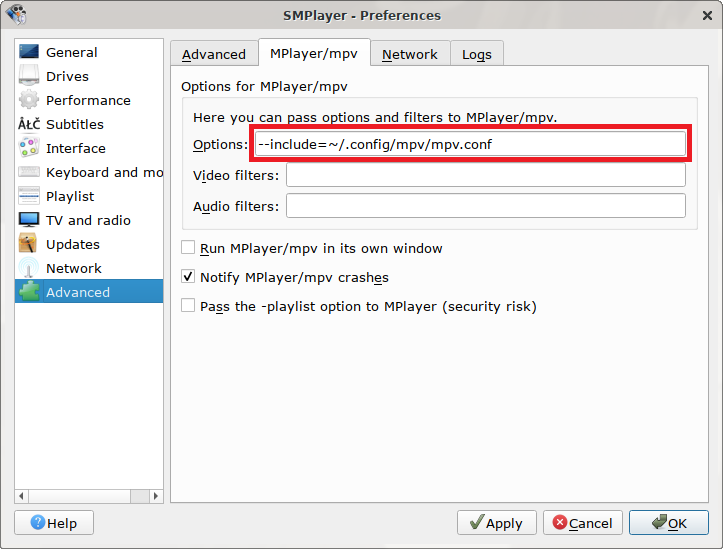723x549 pixels.
Task: Confirm with the OK button
Action: [669, 523]
